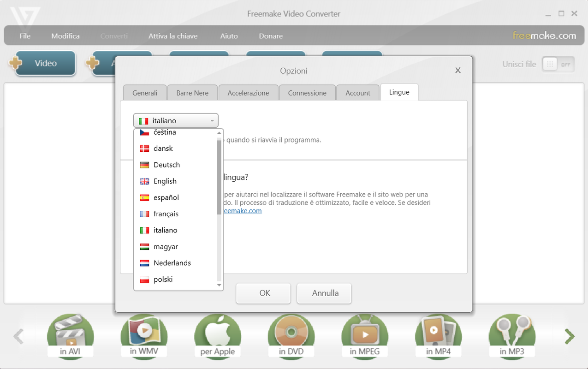Open the Aiuto menu
The width and height of the screenshot is (588, 369).
229,36
